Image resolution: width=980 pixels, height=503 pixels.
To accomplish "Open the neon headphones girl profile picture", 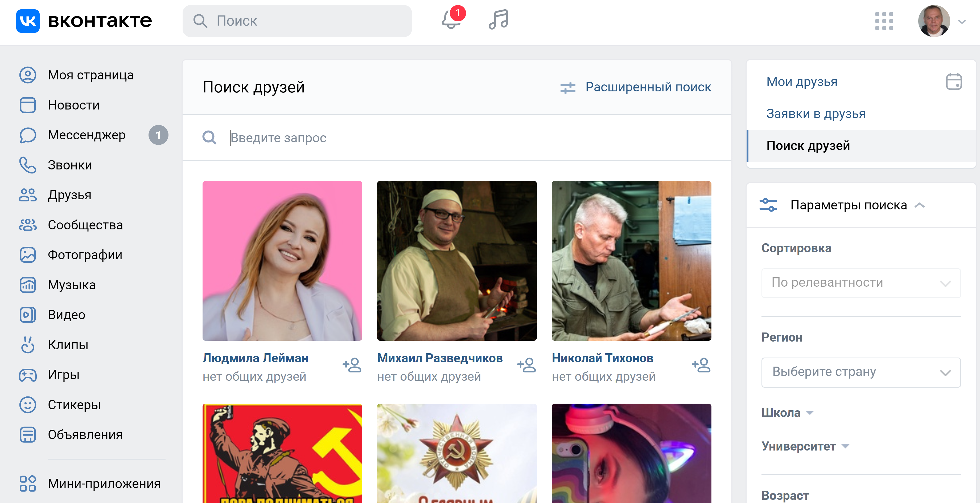I will [x=632, y=453].
